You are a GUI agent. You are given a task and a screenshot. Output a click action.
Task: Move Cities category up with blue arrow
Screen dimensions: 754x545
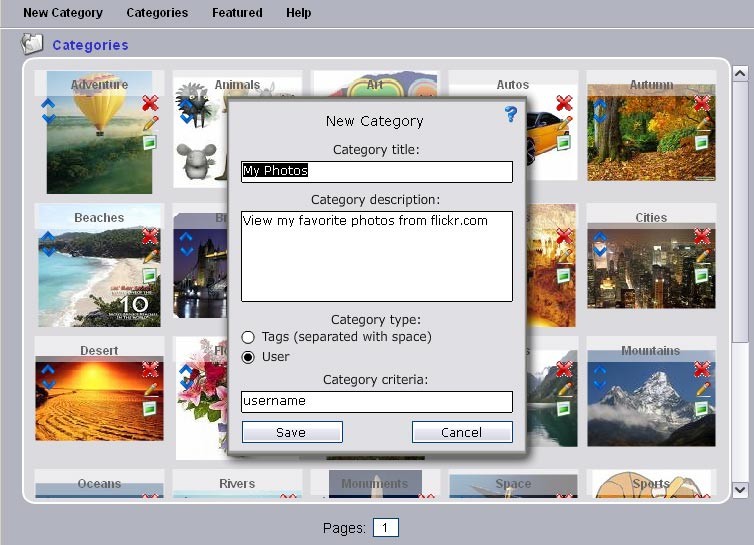[x=600, y=237]
